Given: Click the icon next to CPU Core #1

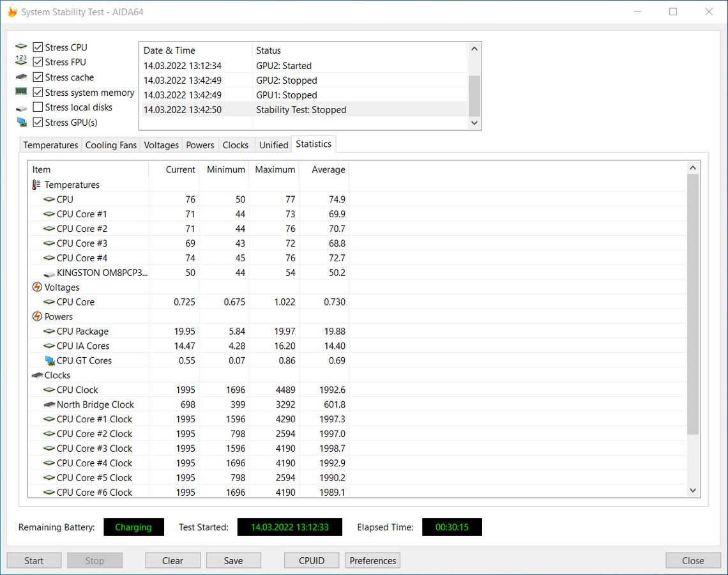Looking at the screenshot, I should pos(49,214).
